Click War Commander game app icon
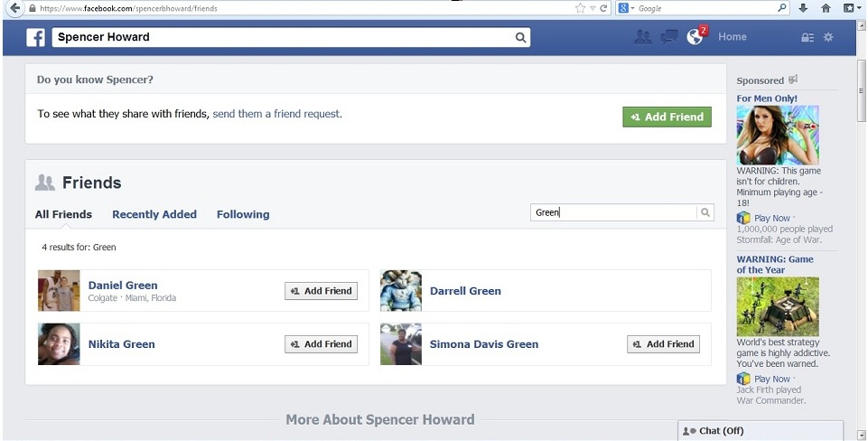 coord(742,379)
